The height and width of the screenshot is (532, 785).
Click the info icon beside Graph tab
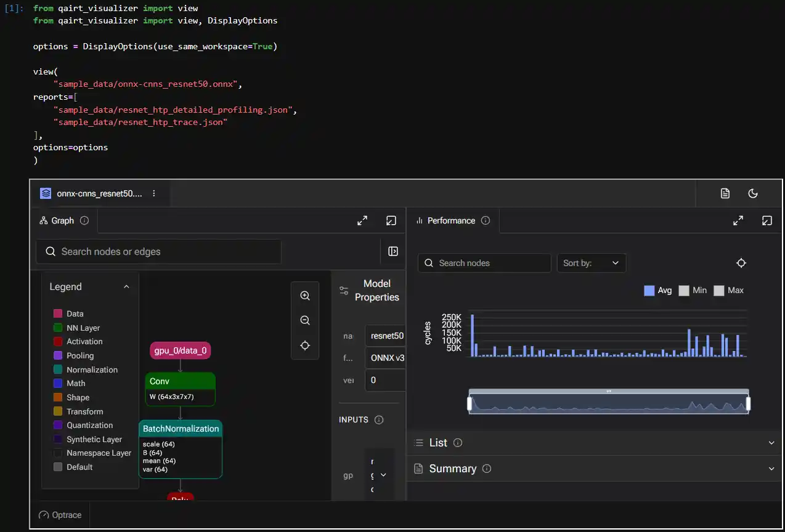[84, 220]
